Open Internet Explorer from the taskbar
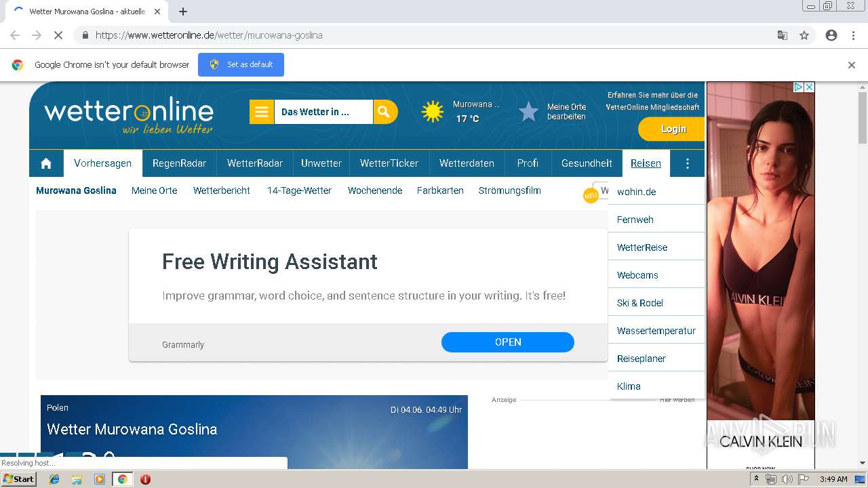868x488 pixels. [x=54, y=479]
